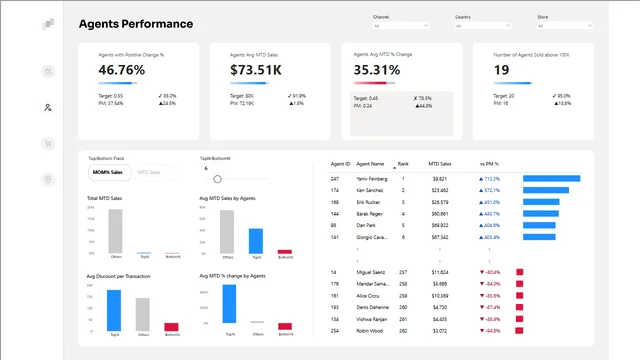
Task: Click the blue data bar for Yaniv Feinberg
Action: point(551,178)
